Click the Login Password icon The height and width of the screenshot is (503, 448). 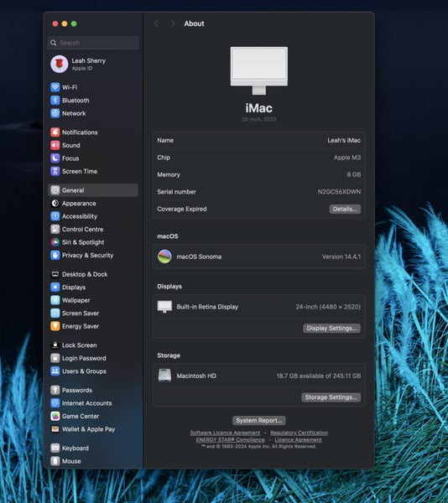point(55,358)
